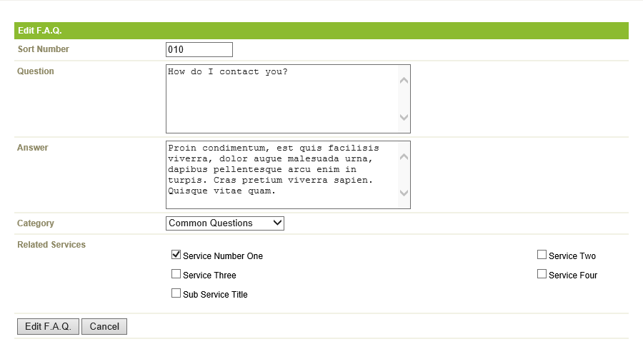The width and height of the screenshot is (643, 364).
Task: Click inside the Answer text area
Action: pyautogui.click(x=282, y=175)
